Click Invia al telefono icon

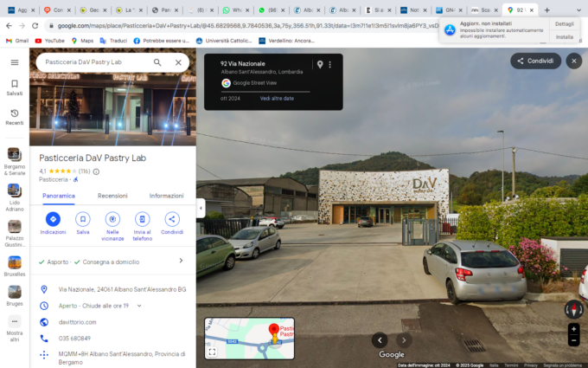pyautogui.click(x=143, y=220)
